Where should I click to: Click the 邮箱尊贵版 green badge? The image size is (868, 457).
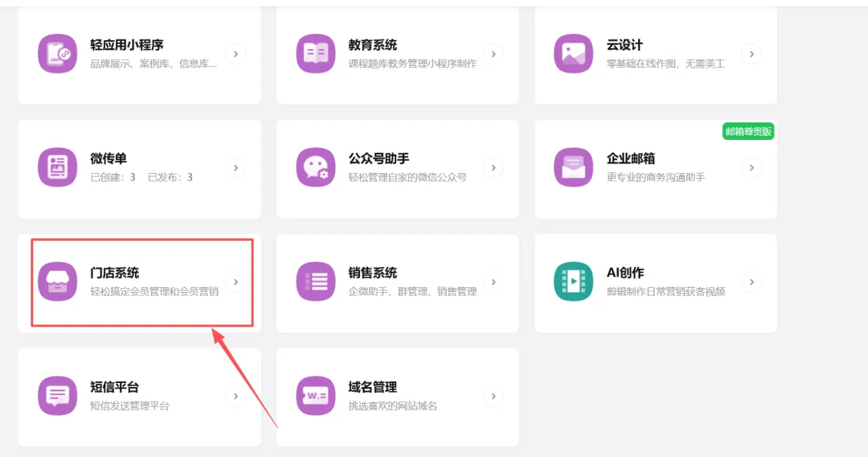748,131
